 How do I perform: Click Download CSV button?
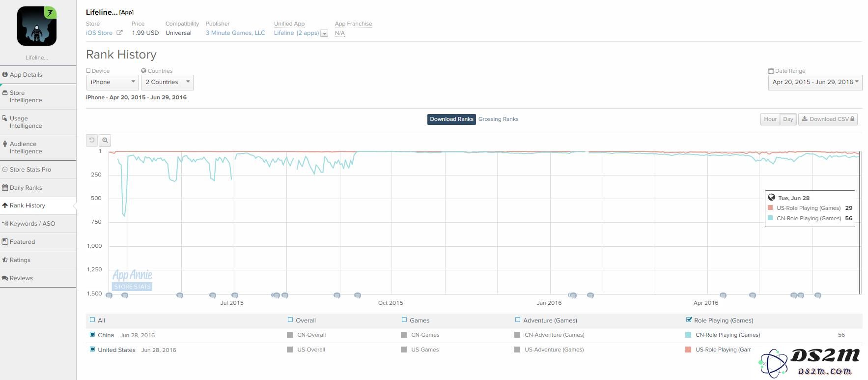click(x=828, y=119)
